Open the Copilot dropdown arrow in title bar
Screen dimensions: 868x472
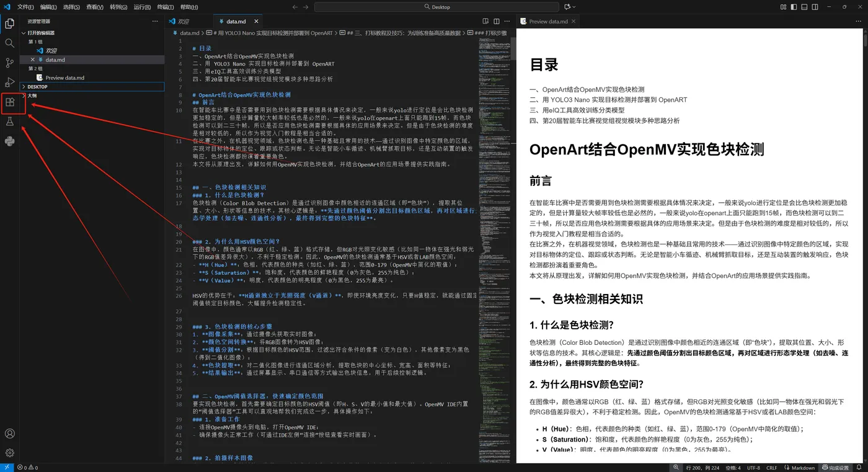pyautogui.click(x=574, y=7)
